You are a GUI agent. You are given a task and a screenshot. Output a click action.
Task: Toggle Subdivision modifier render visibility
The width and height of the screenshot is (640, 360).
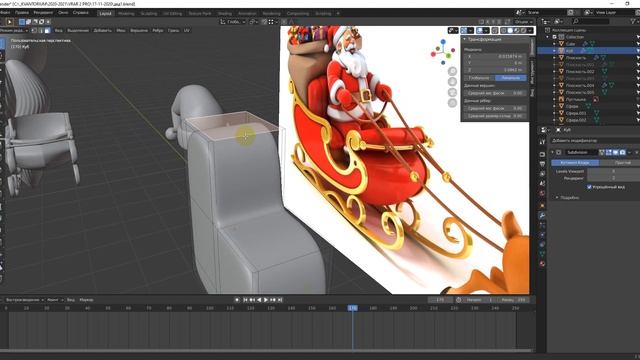pyautogui.click(x=622, y=152)
